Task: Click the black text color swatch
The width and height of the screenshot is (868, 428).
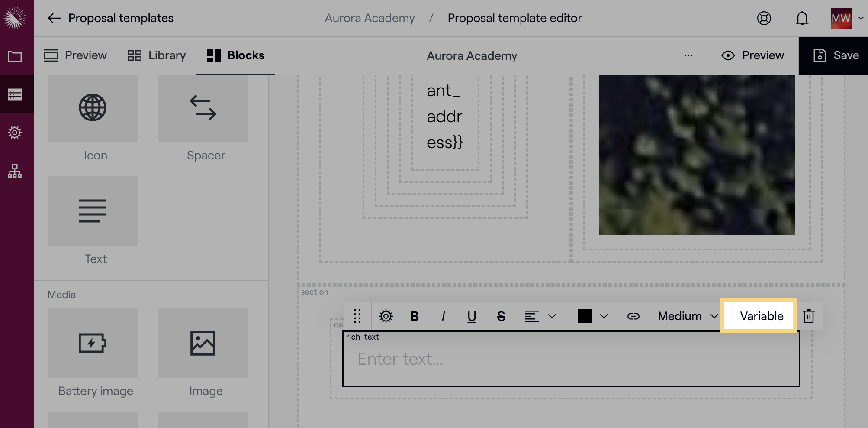Action: click(x=585, y=316)
